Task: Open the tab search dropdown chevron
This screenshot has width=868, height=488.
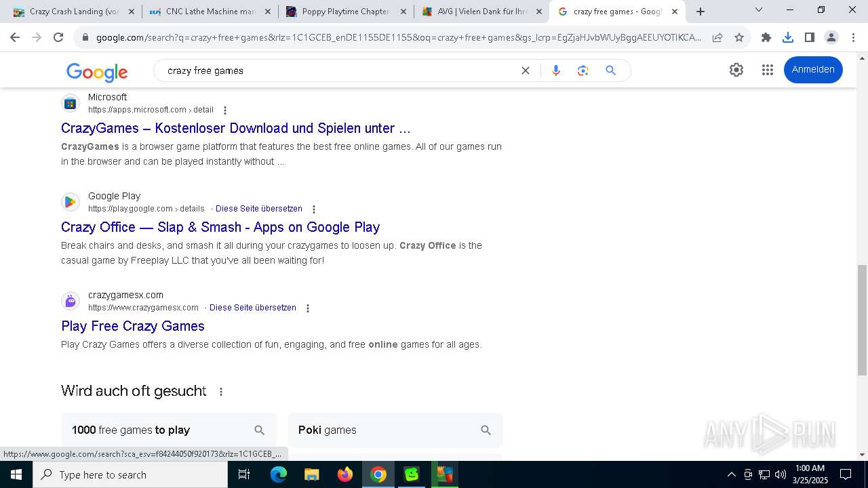Action: point(759,9)
